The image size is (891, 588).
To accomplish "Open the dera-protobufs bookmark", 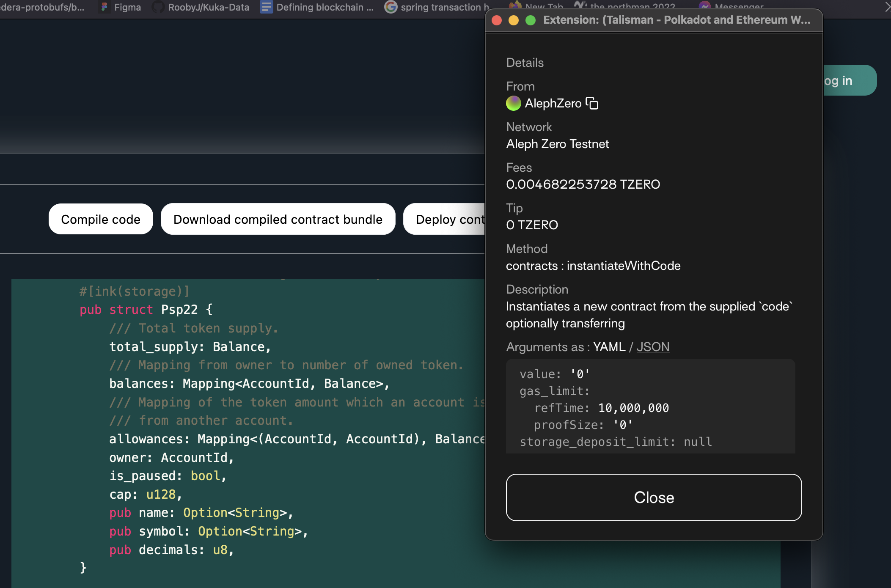I will (x=42, y=7).
